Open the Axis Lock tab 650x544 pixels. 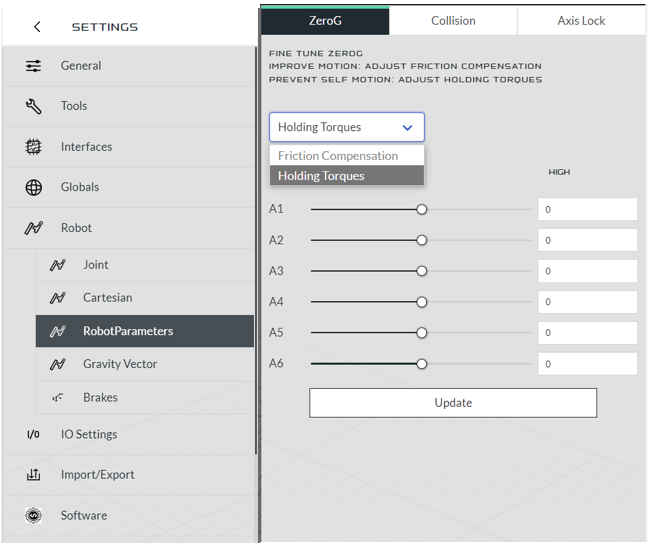[581, 21]
